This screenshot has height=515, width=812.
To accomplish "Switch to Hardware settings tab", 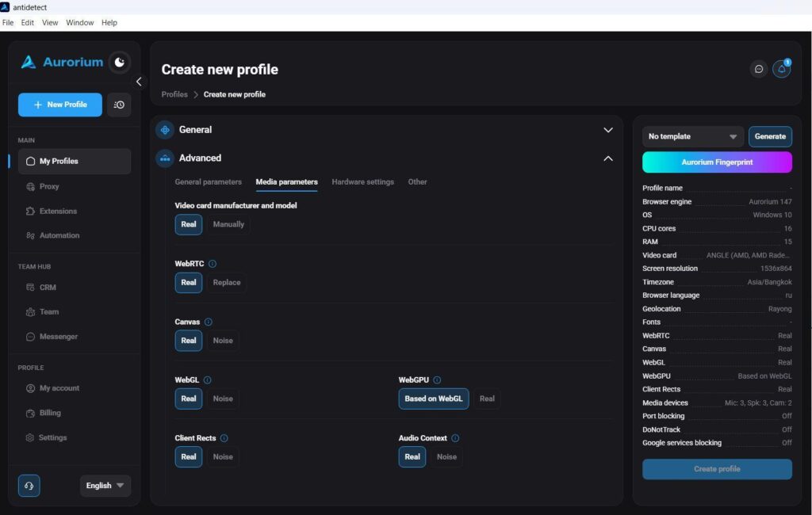I will coord(362,182).
